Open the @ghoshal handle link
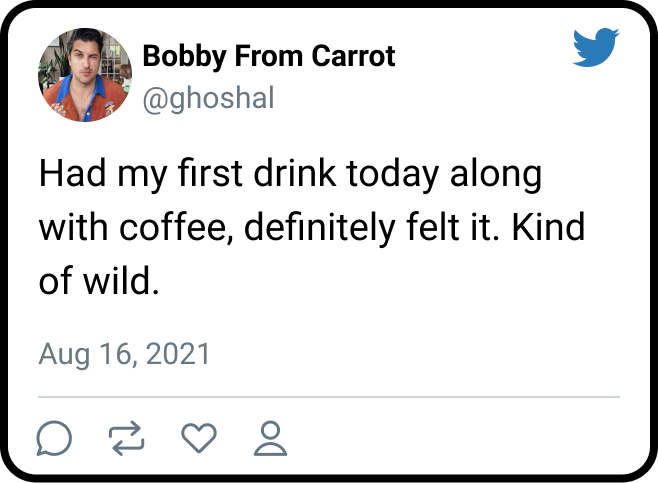Screen dimensions: 658x483 pos(208,99)
